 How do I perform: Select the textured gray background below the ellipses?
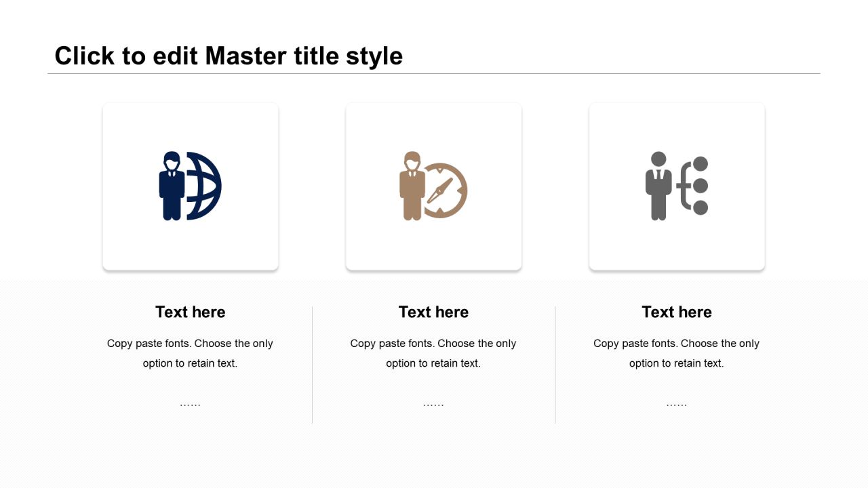tap(434, 454)
